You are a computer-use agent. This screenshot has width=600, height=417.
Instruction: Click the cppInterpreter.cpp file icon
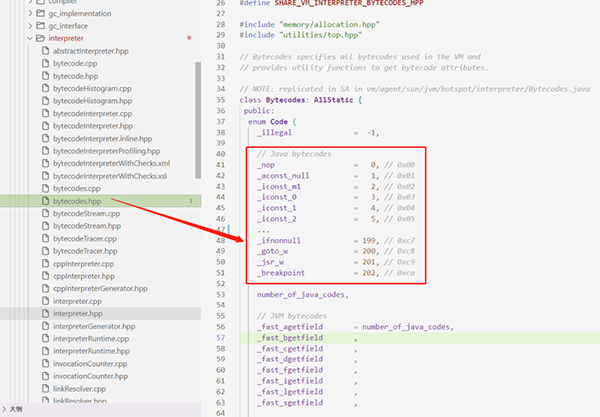click(x=46, y=264)
